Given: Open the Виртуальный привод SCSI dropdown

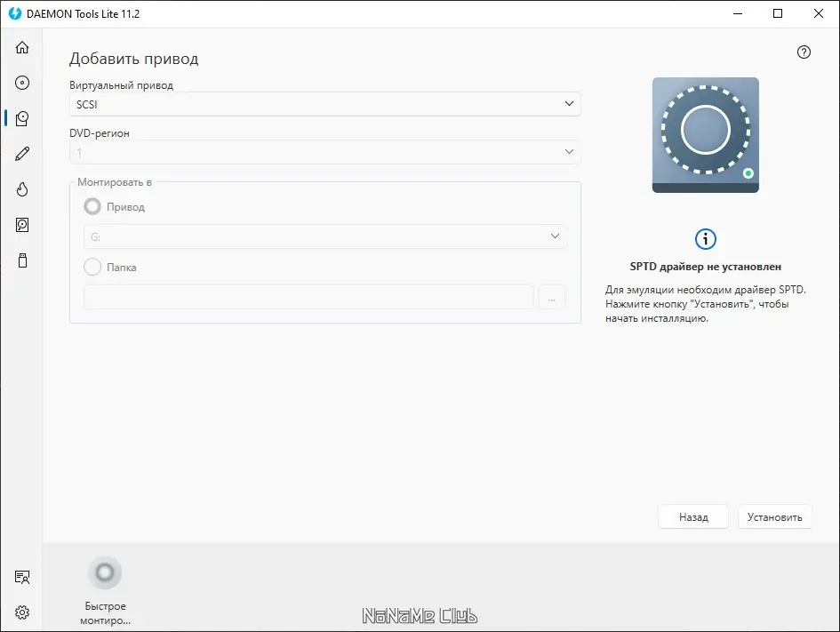Looking at the screenshot, I should pos(325,104).
